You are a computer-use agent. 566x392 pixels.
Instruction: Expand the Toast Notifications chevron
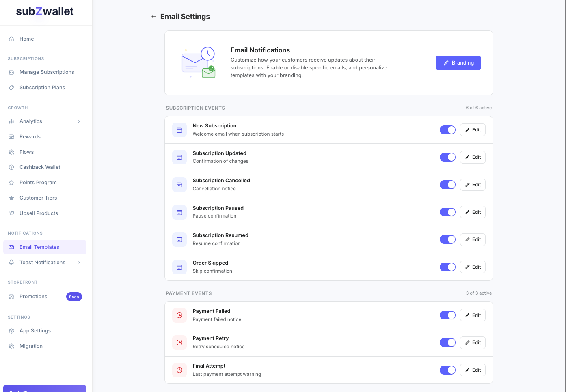(79, 263)
